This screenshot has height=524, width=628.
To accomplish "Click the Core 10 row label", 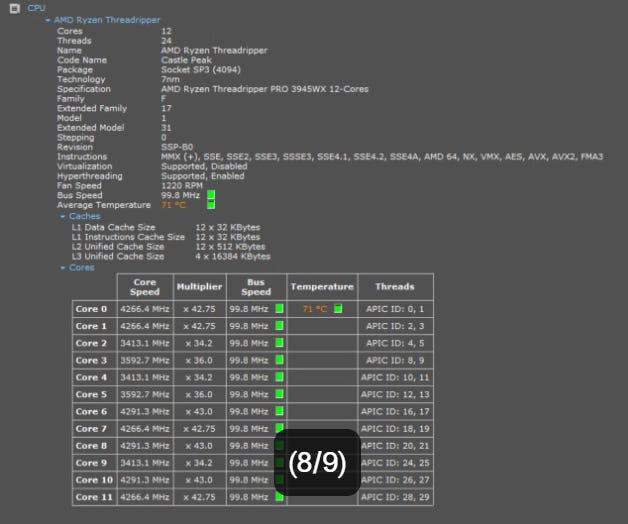I will click(x=95, y=480).
